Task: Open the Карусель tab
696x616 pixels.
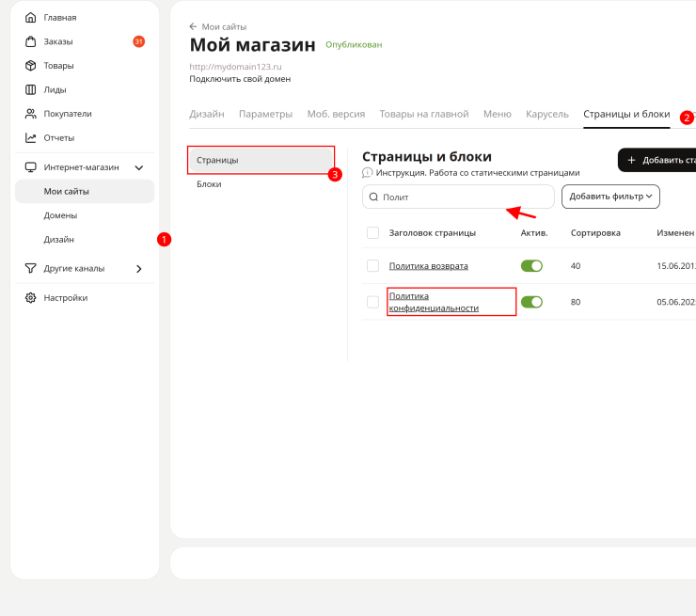Action: tap(547, 114)
